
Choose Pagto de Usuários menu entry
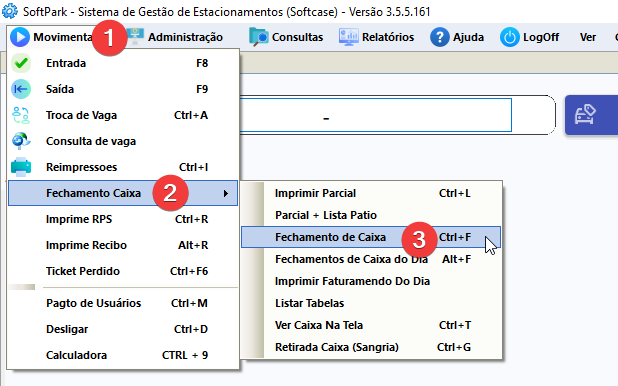click(123, 303)
